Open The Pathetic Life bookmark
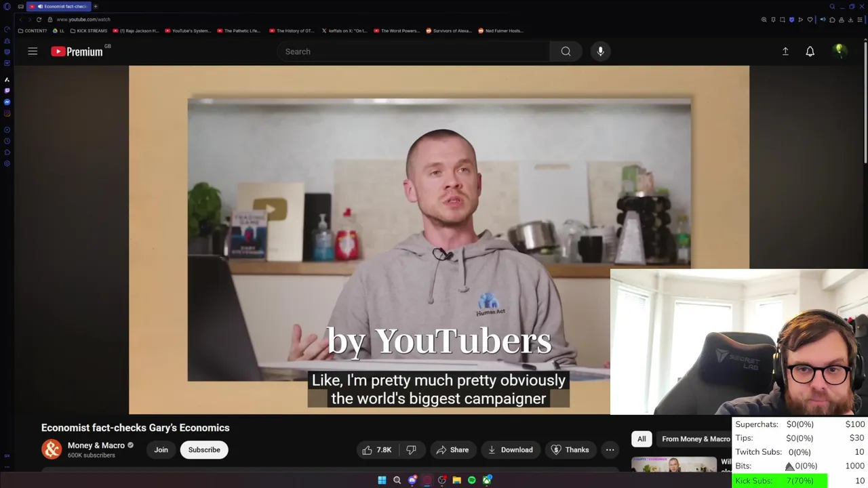The width and height of the screenshot is (868, 488). (239, 30)
